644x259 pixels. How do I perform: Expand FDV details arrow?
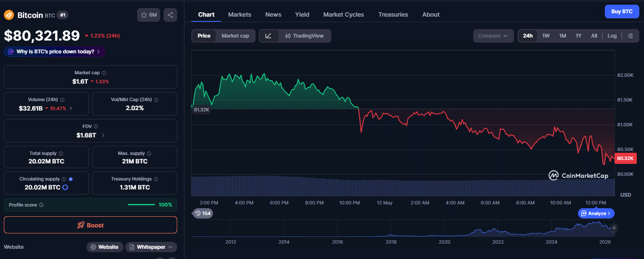click(103, 135)
